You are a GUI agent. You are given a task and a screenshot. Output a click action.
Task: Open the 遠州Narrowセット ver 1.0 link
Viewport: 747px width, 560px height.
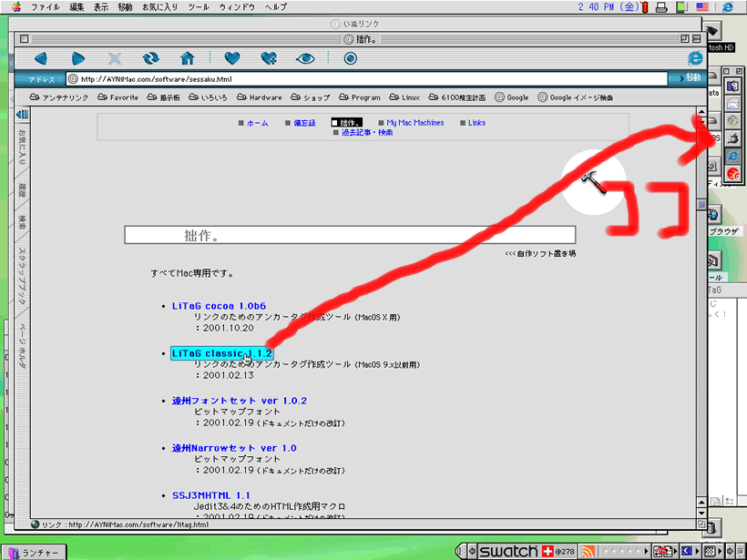234,448
